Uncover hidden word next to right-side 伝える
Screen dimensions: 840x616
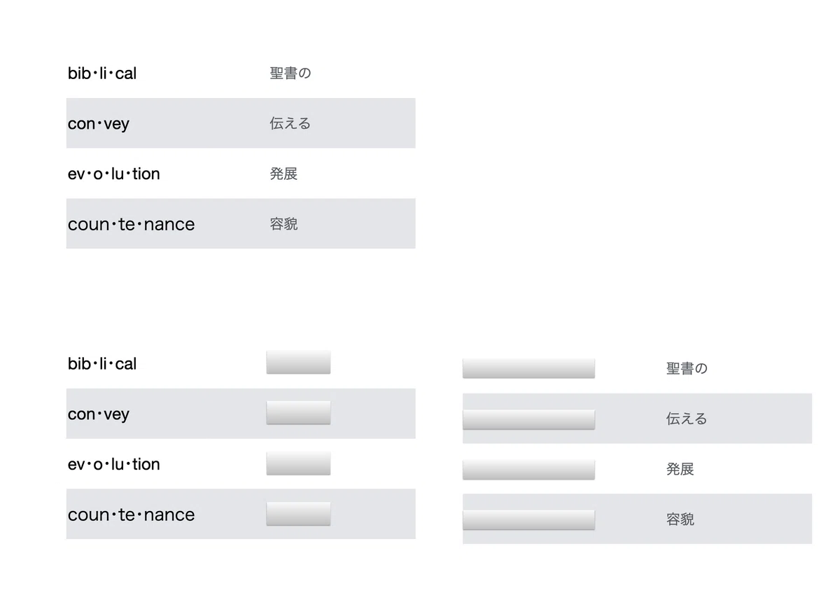coord(528,419)
